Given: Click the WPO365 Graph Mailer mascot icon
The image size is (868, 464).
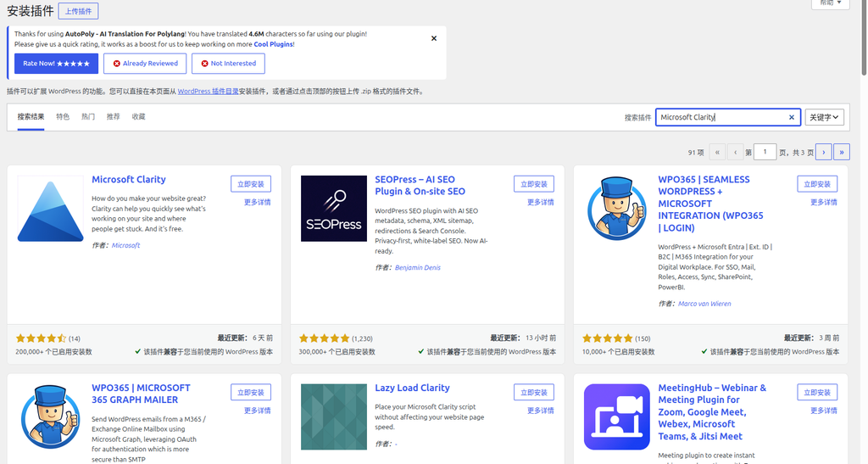Looking at the screenshot, I should 50,417.
